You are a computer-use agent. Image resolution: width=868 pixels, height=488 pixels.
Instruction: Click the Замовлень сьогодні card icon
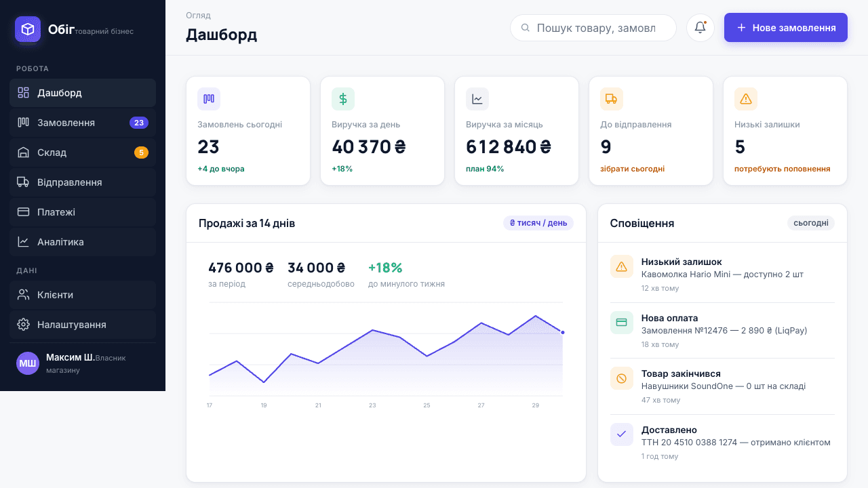[x=209, y=99]
